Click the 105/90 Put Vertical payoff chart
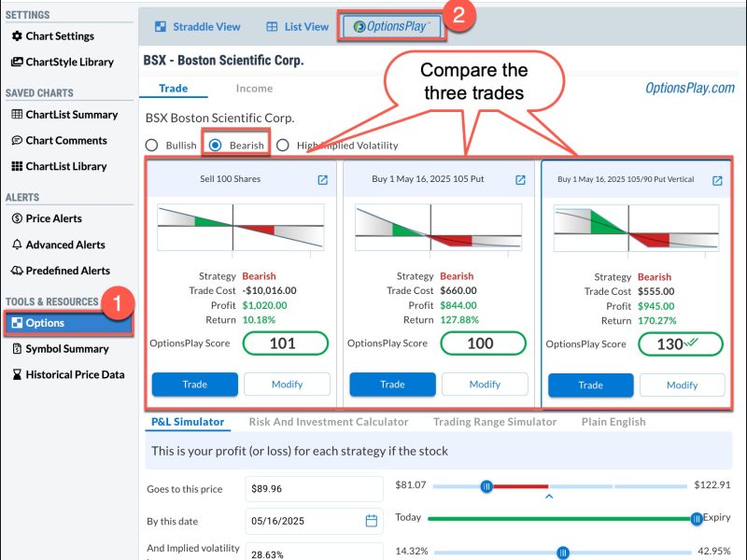Screen dimensions: 747x560 pos(636,229)
